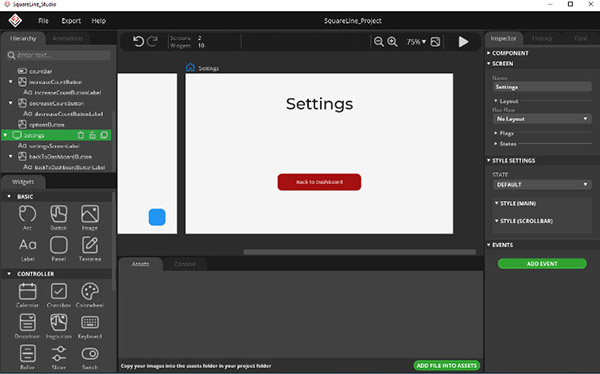The width and height of the screenshot is (600, 374).
Task: Toggle lock on the Settings hierarchy row
Action: tap(92, 135)
